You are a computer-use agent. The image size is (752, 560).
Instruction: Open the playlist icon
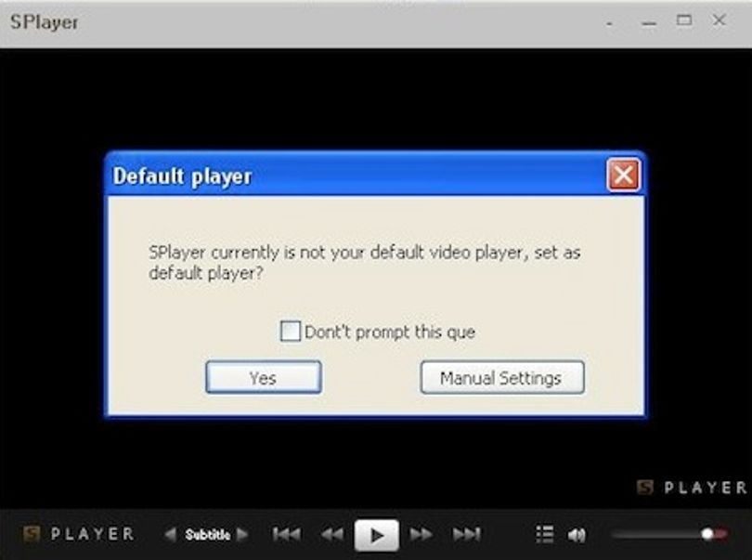point(545,534)
